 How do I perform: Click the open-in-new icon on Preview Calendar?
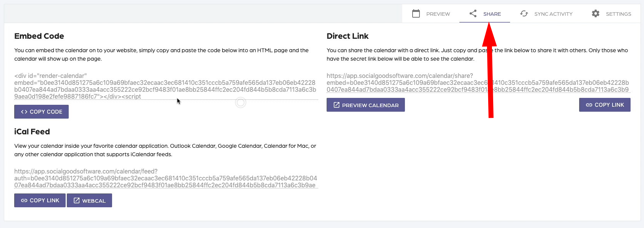(336, 105)
